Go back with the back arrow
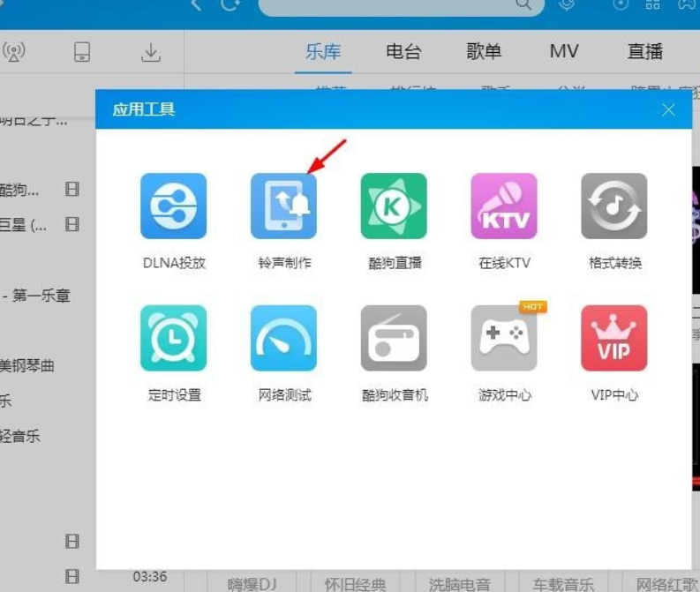 pos(196,4)
